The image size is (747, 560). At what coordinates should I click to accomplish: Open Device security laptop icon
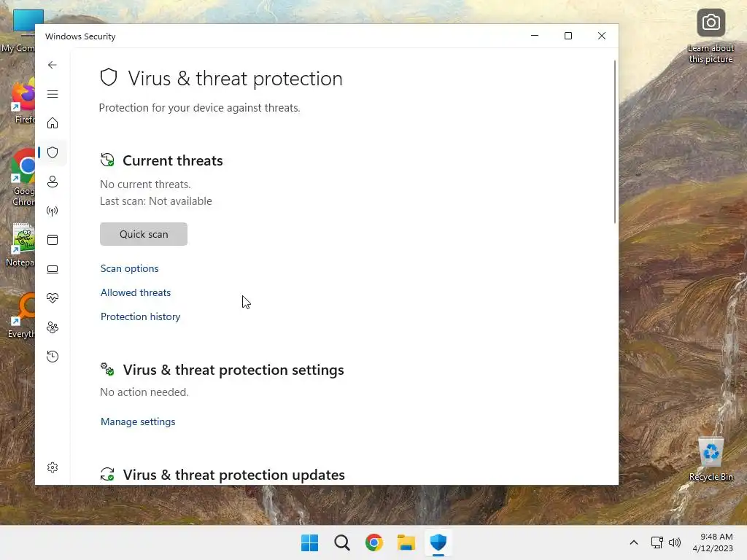53,270
